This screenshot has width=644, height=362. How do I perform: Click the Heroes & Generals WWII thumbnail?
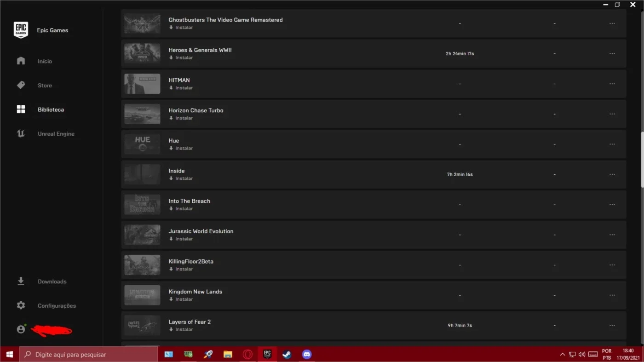[142, 53]
